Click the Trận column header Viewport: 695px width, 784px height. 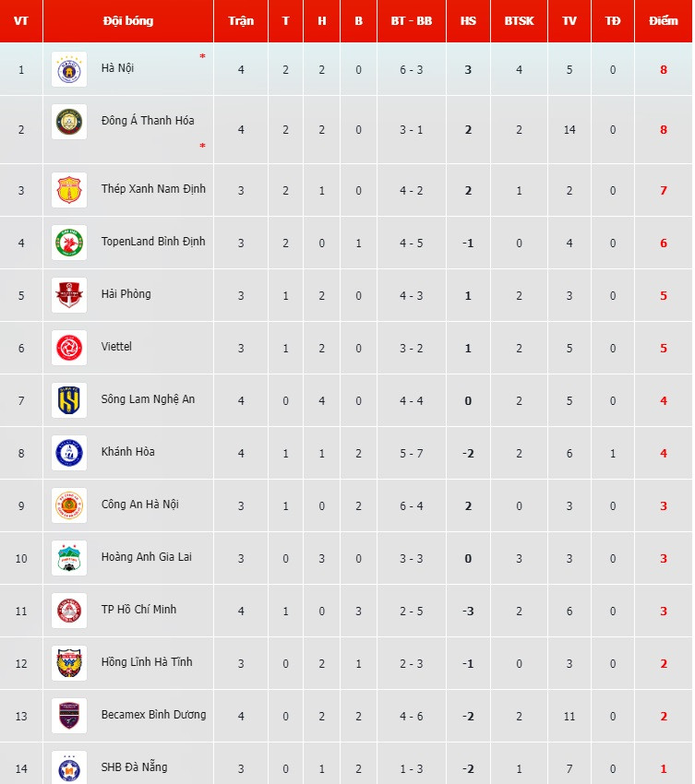240,20
